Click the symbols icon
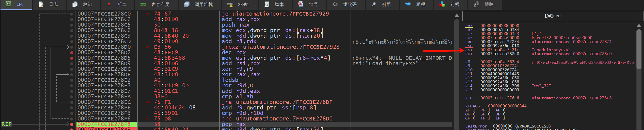 pyautogui.click(x=301, y=4)
